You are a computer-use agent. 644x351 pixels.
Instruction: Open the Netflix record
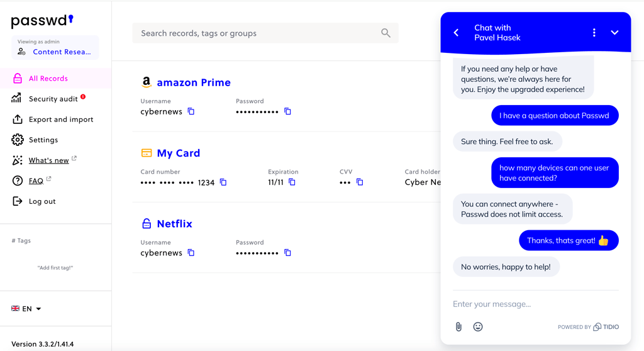click(175, 224)
